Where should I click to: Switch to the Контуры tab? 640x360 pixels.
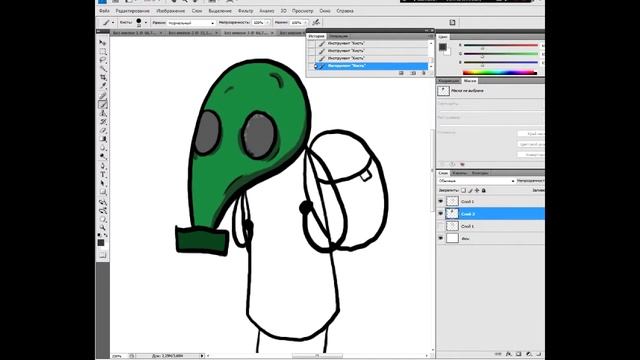click(x=480, y=173)
